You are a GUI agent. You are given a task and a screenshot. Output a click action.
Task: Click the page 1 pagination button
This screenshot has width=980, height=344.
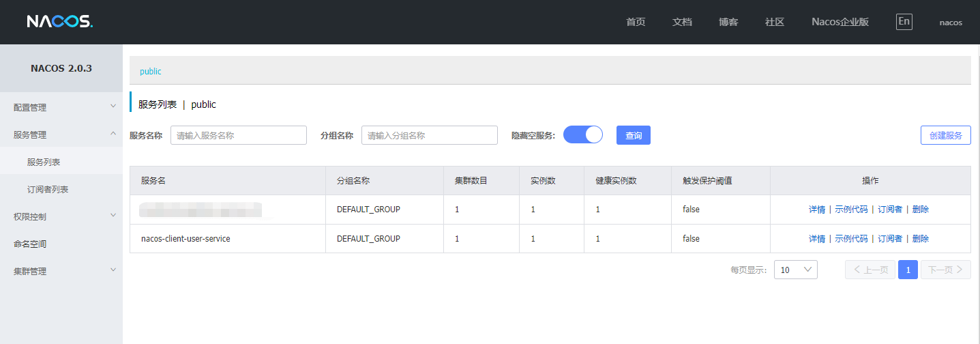(x=908, y=270)
